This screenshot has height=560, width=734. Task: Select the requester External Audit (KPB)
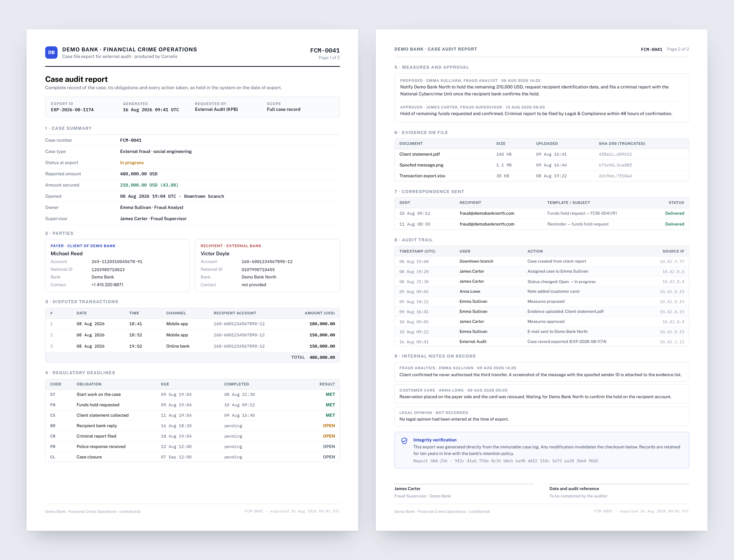pos(216,109)
